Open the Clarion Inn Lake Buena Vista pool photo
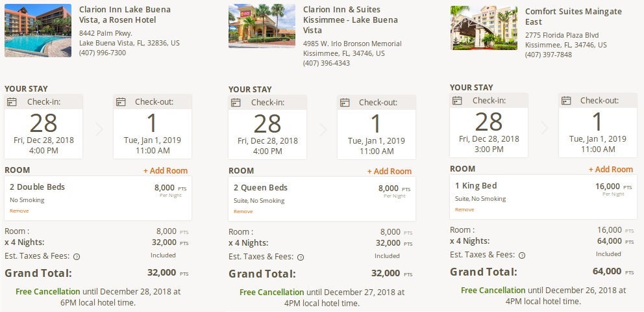Image resolution: width=644 pixels, height=312 pixels. [38, 31]
